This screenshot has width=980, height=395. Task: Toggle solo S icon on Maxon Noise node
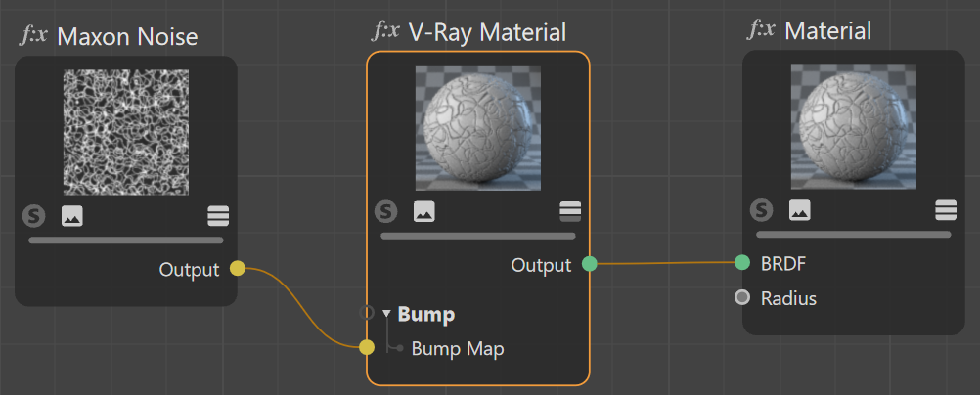point(34,216)
